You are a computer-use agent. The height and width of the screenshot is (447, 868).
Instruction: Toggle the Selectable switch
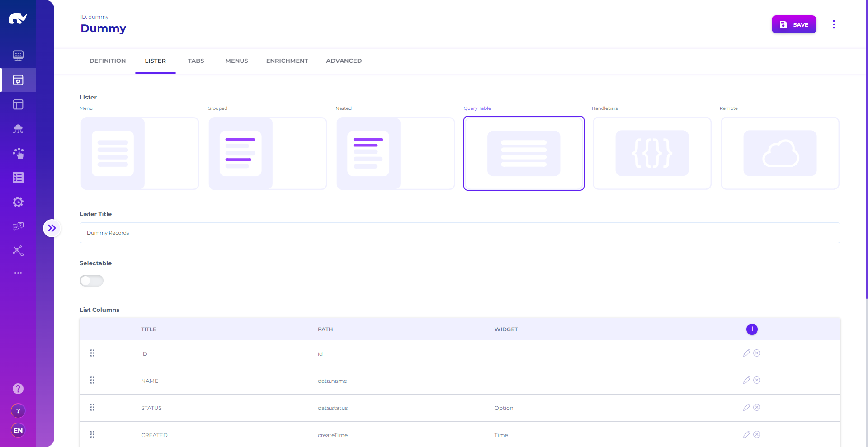point(91,281)
